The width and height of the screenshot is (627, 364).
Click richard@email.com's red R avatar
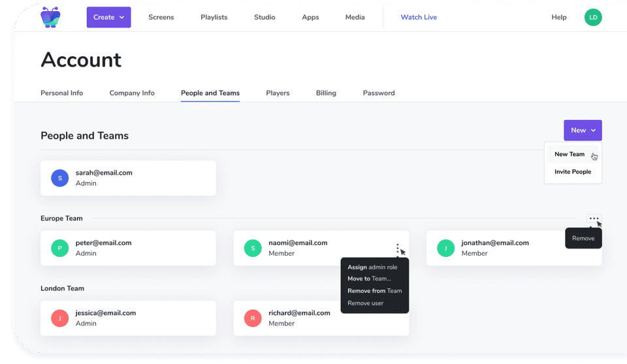point(253,318)
